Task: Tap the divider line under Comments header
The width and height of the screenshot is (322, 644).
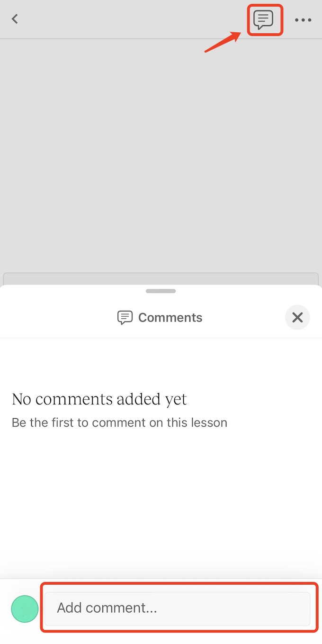Action: tap(161, 338)
